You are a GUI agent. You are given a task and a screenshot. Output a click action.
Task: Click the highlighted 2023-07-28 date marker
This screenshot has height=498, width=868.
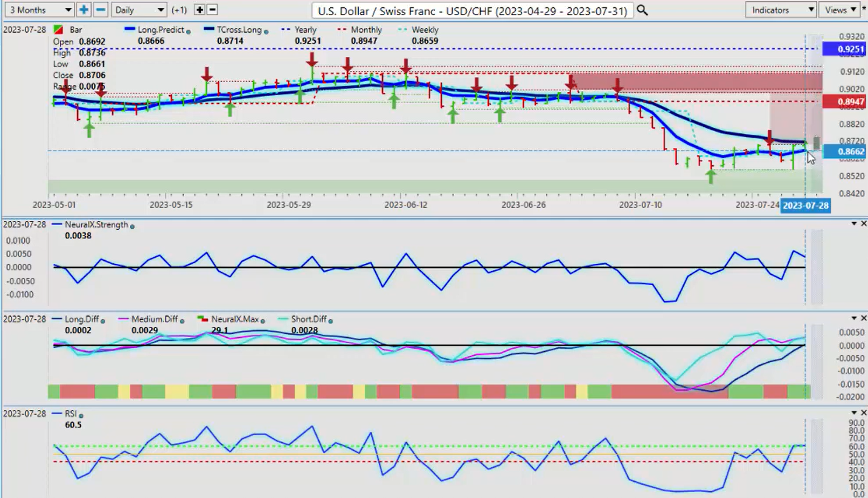click(805, 206)
